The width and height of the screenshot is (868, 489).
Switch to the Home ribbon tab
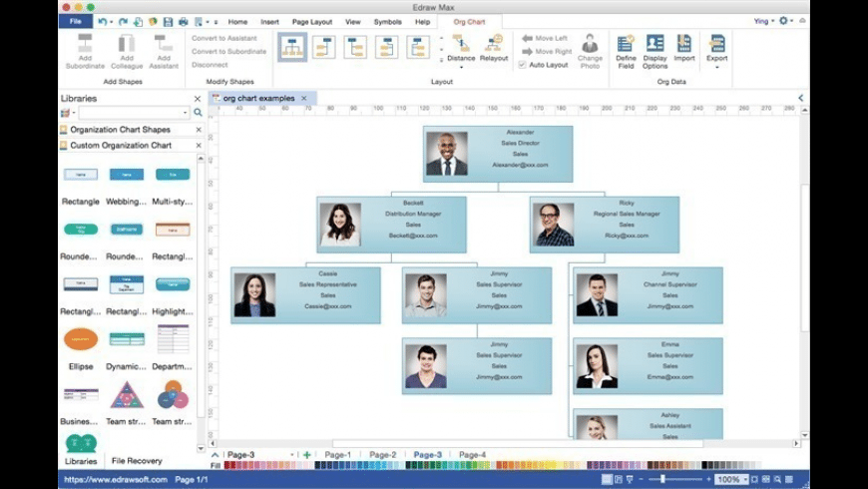click(x=237, y=22)
